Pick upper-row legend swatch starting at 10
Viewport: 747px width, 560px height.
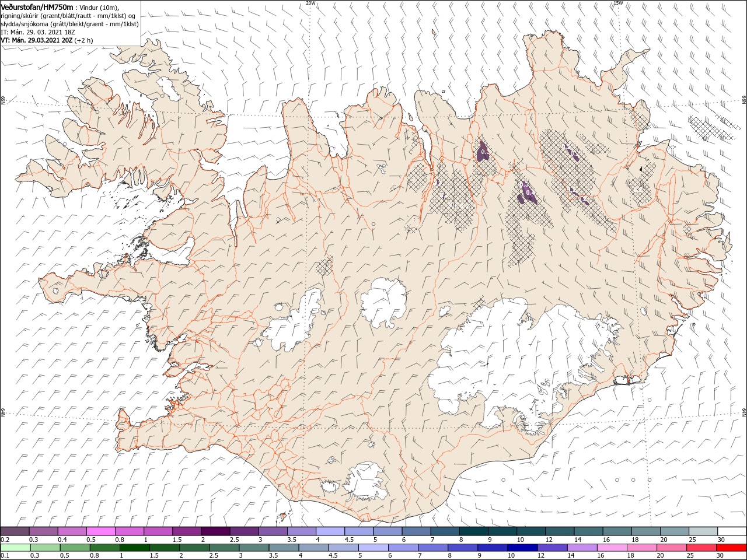click(530, 531)
